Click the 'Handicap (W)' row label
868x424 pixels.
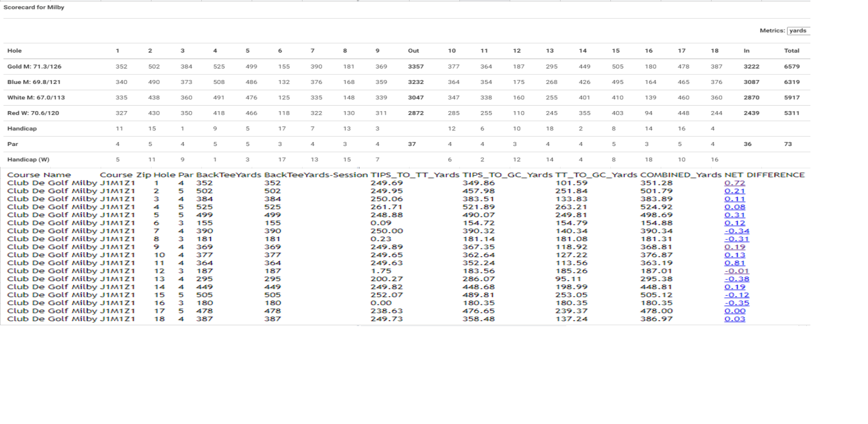(29, 160)
